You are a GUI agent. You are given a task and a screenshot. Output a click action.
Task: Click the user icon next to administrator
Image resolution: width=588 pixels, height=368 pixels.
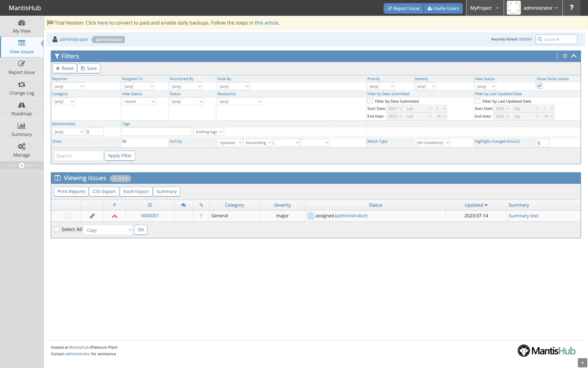[x=55, y=39]
